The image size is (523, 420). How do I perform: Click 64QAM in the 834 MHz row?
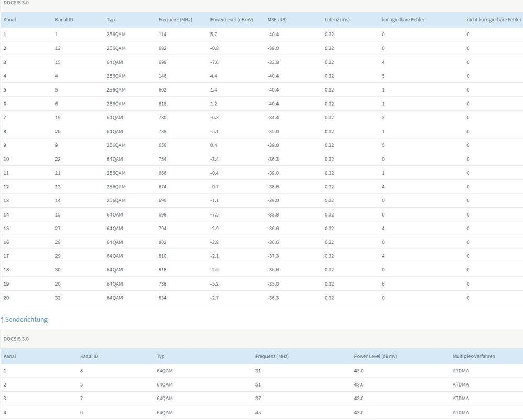115,298
